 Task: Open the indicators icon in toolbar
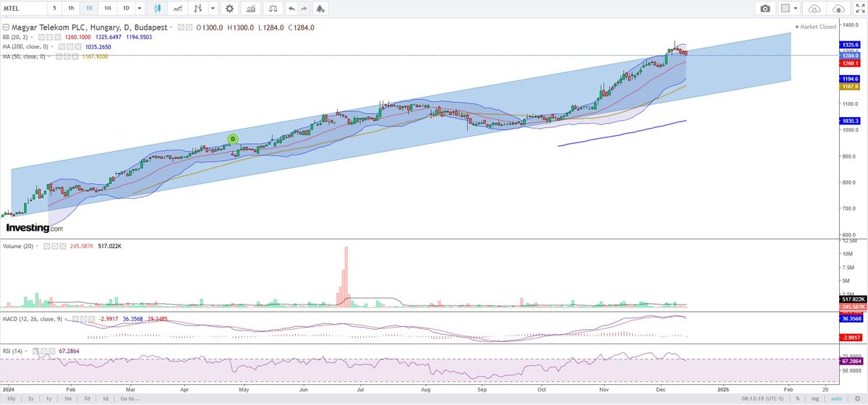pyautogui.click(x=251, y=9)
